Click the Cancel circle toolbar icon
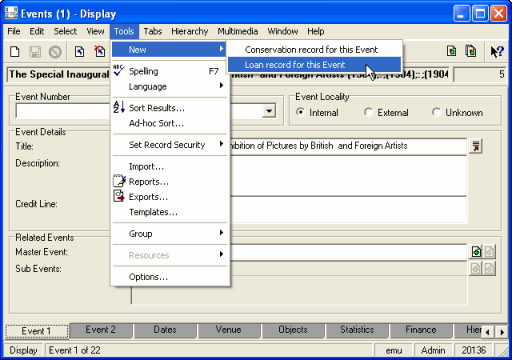Image resolution: width=512 pixels, height=360 pixels. point(55,52)
